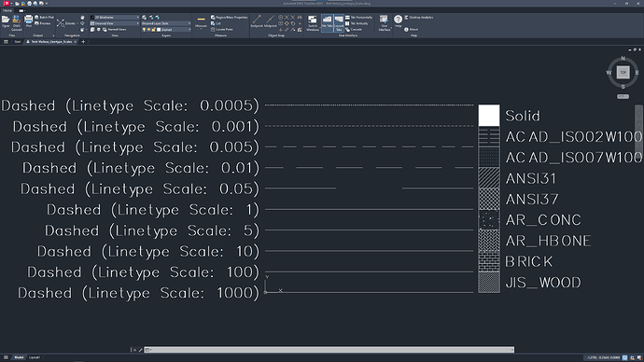Open Layer Properties manager icon

click(144, 17)
